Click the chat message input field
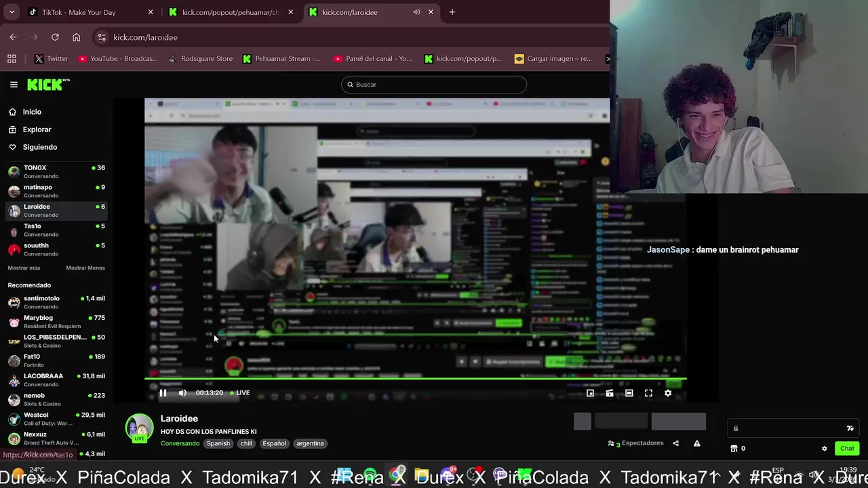 point(793,428)
